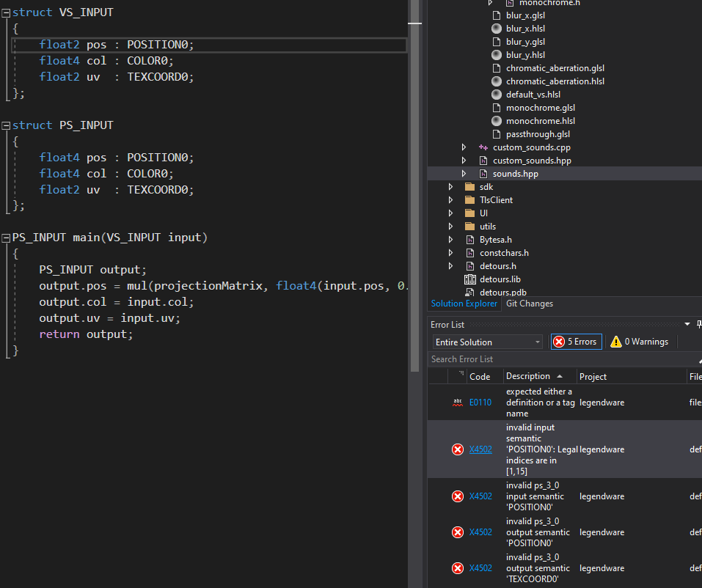The height and width of the screenshot is (588, 702).
Task: Toggle the 5 Errors filter
Action: (577, 342)
